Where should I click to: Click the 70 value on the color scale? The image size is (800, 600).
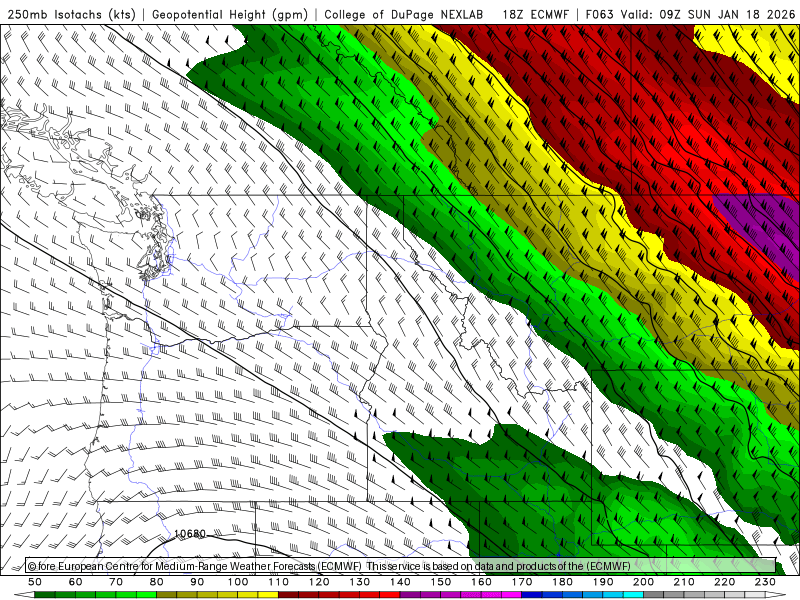[116, 582]
